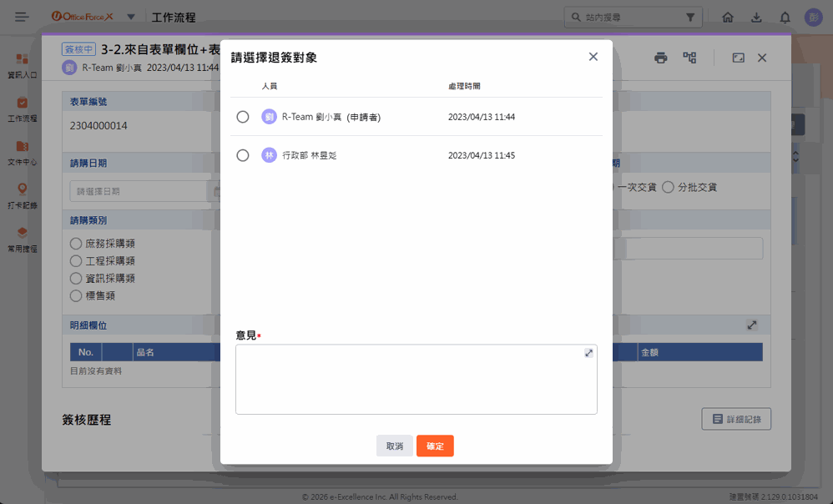Open the download icon in top bar

pos(756,18)
